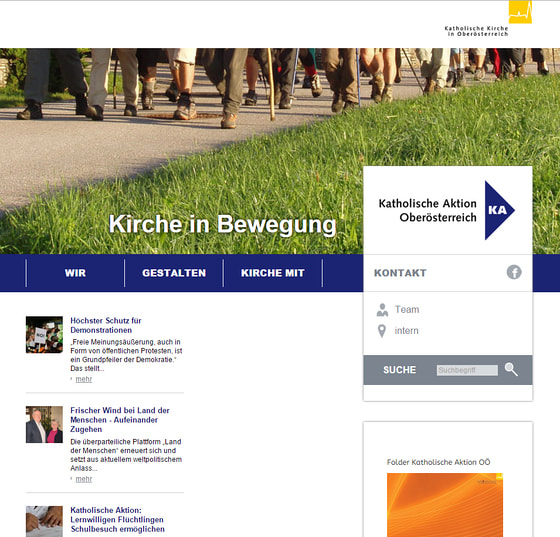This screenshot has width=560, height=537.
Task: Open the intern link
Action: point(406,331)
